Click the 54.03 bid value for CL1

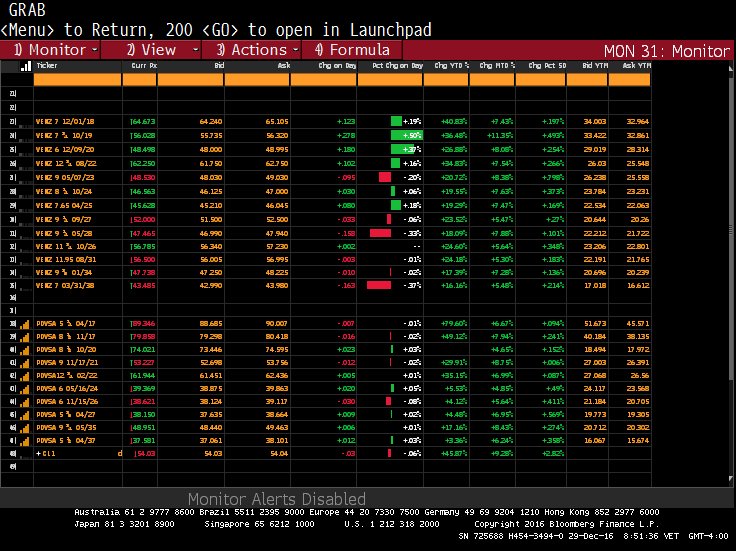tap(213, 454)
